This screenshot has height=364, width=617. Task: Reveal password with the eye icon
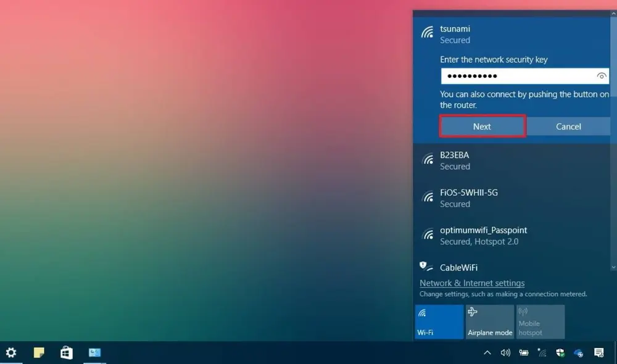coord(602,76)
